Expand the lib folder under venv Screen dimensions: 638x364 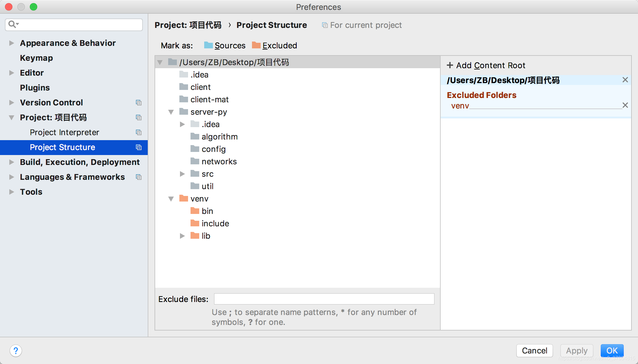[x=182, y=236]
